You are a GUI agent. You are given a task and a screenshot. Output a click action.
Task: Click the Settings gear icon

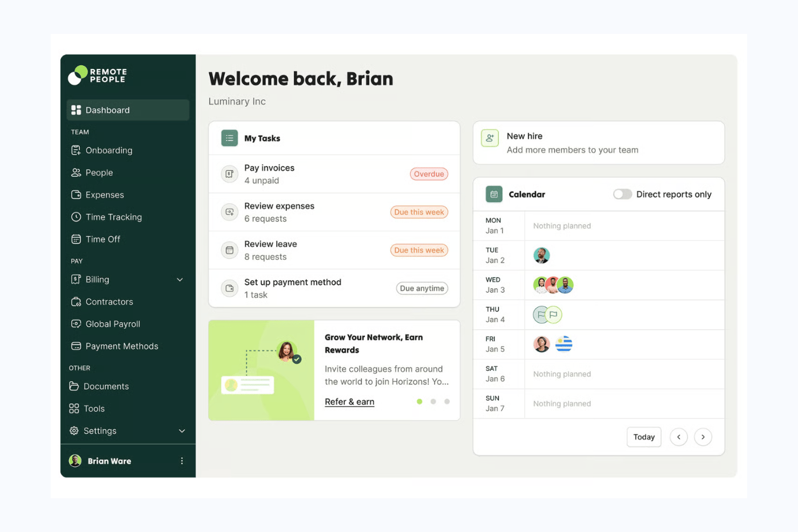(x=74, y=431)
